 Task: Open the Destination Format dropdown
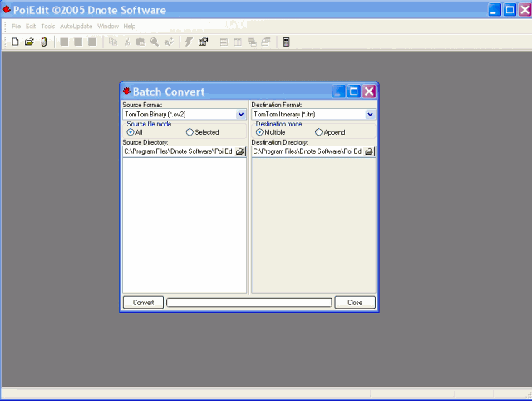[x=370, y=115]
